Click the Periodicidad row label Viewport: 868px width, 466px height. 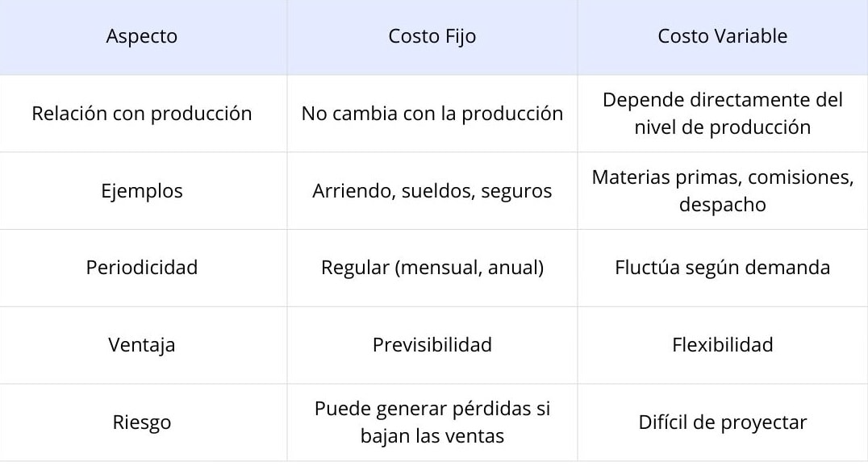tap(142, 268)
